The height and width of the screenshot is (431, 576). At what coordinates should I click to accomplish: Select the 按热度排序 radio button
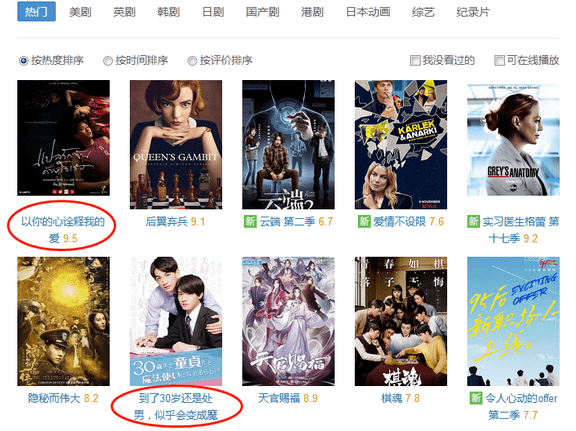pos(23,61)
